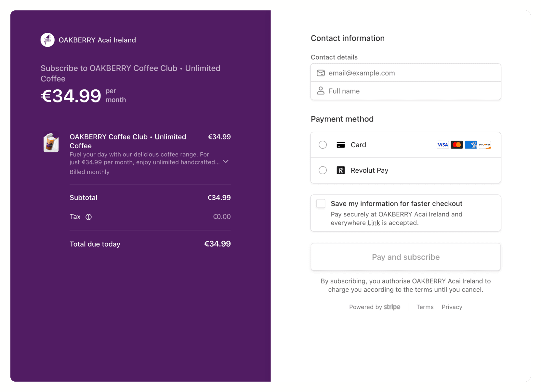This screenshot has width=541, height=392.
Task: Click the Link hyperlink in checkout text
Action: pos(374,223)
